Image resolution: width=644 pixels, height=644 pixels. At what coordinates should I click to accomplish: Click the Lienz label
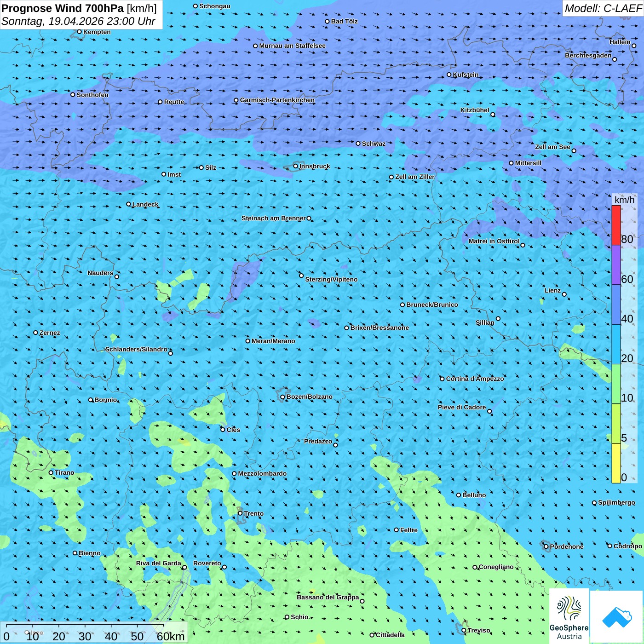pos(552,290)
